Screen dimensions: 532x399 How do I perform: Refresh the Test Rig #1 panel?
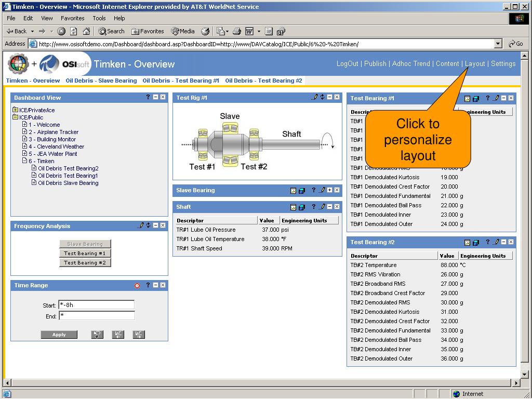coord(322,97)
